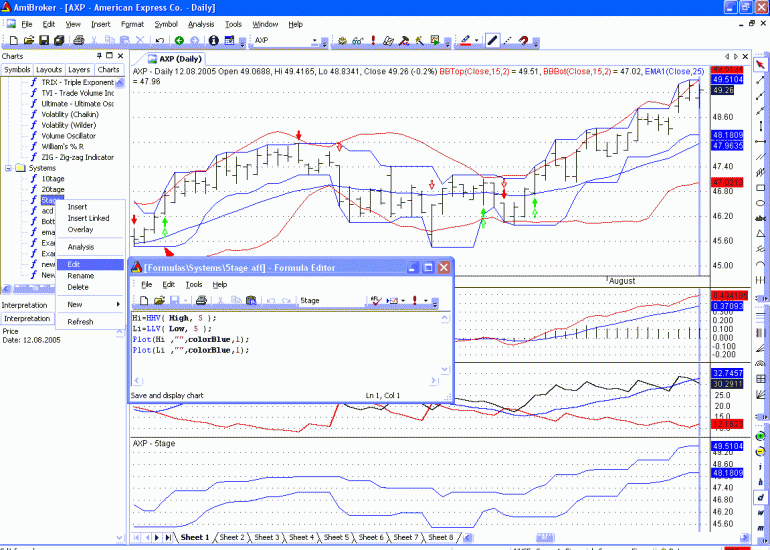Select the red magnet snap tool
This screenshot has width=770, height=550.
(x=523, y=41)
